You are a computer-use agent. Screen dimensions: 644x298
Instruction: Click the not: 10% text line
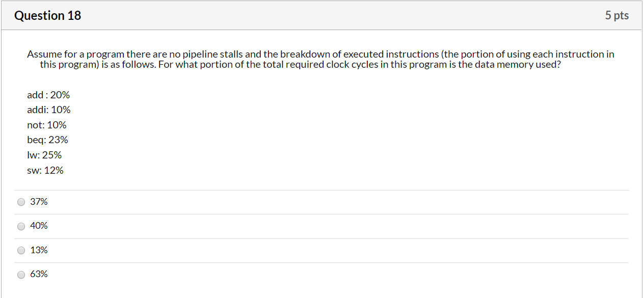pyautogui.click(x=46, y=125)
